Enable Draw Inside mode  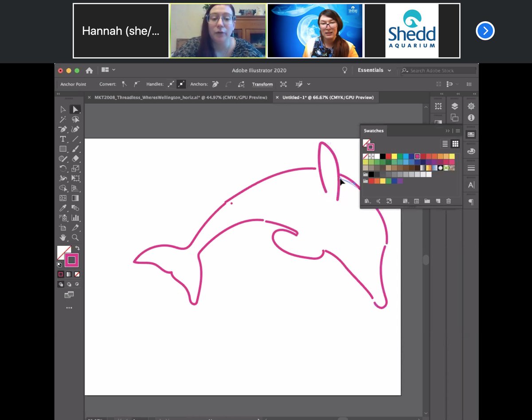pyautogui.click(x=77, y=284)
